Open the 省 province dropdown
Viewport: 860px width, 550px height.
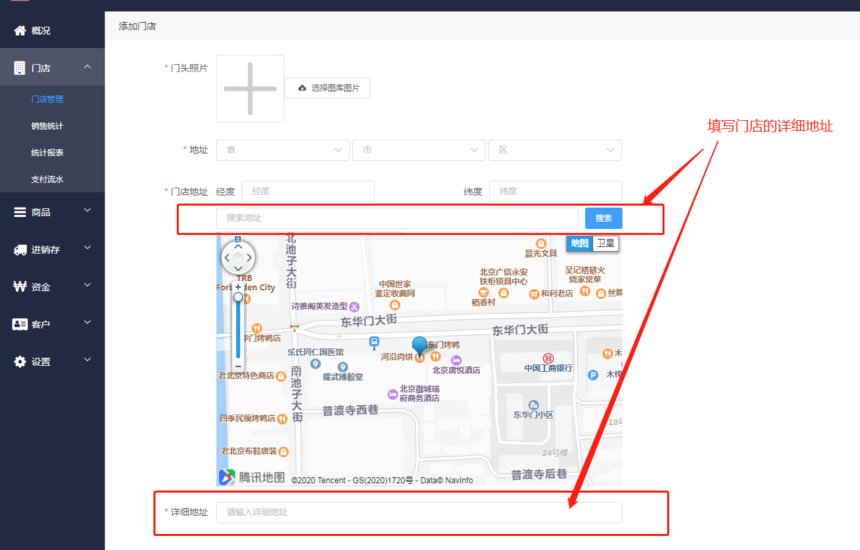click(x=283, y=150)
